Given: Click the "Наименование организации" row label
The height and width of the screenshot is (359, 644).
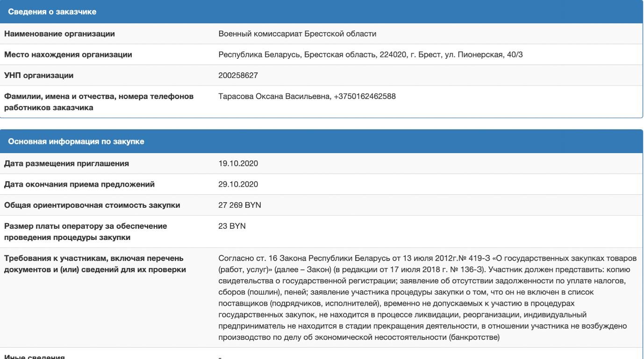Looking at the screenshot, I should coord(59,34).
